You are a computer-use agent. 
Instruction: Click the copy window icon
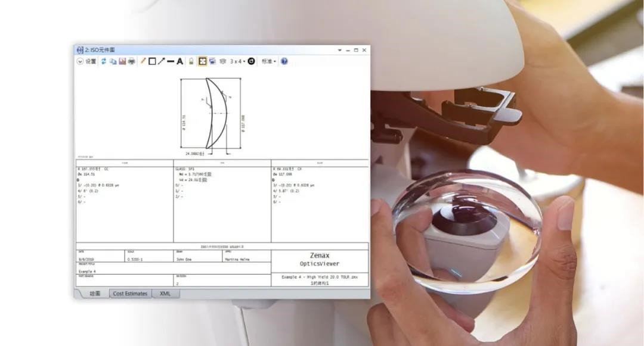(113, 61)
